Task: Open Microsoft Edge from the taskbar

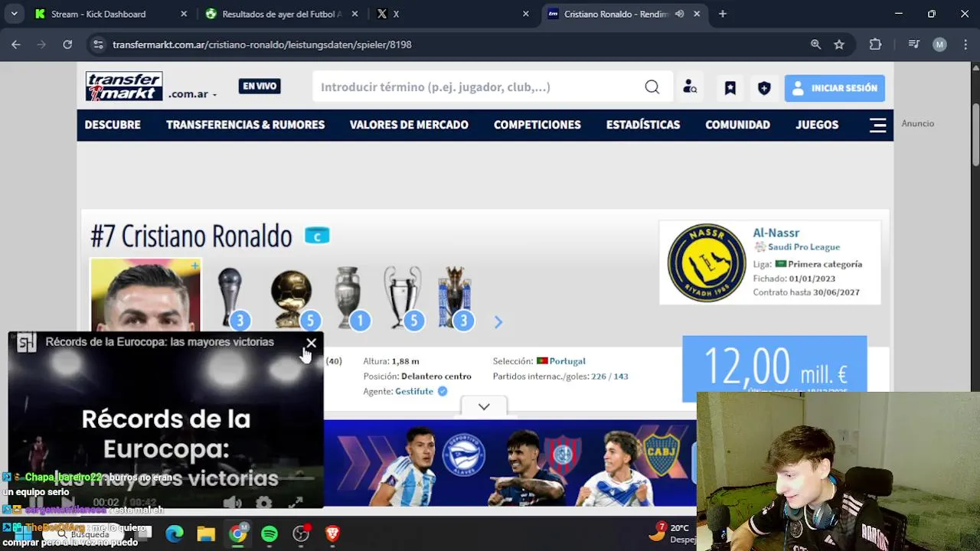Action: pyautogui.click(x=175, y=533)
